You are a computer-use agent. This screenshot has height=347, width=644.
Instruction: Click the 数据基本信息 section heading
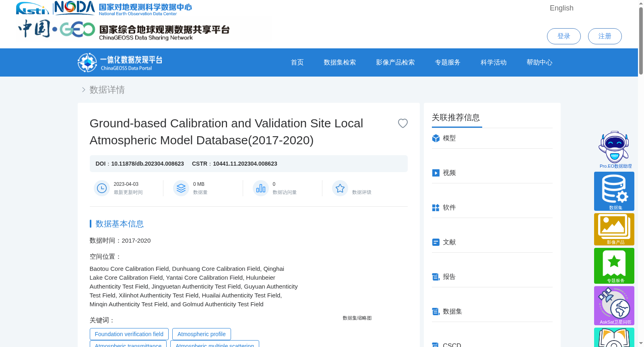click(x=120, y=224)
